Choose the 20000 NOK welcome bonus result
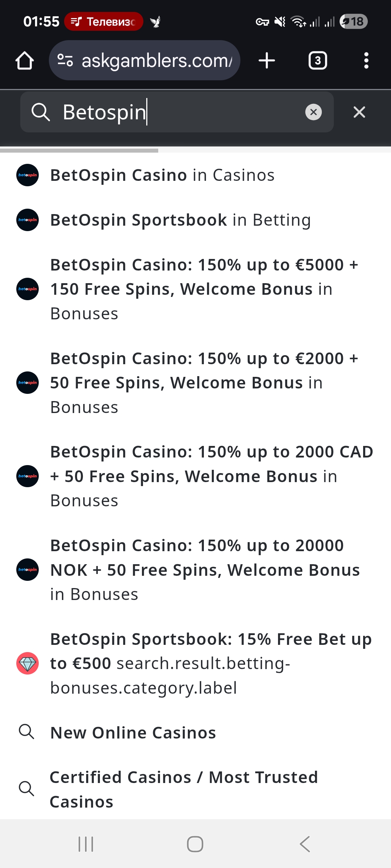 [205, 570]
